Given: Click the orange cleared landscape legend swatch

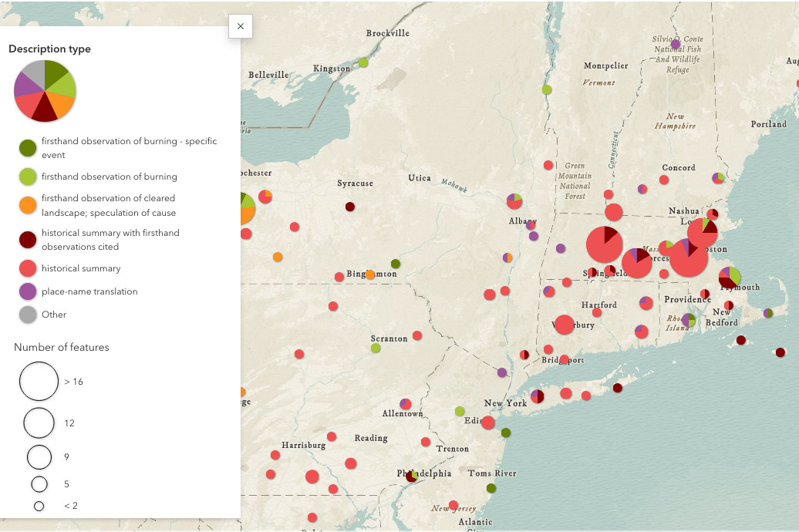Looking at the screenshot, I should [x=28, y=205].
